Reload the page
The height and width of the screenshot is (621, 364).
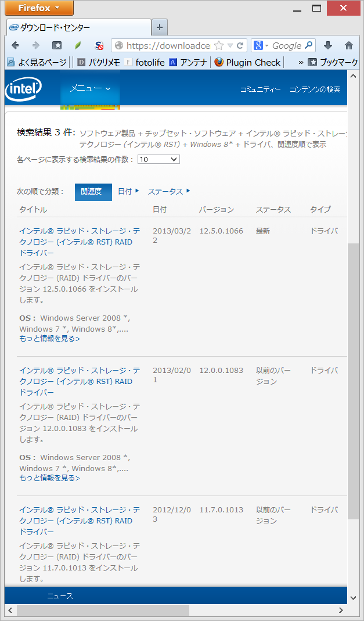click(x=240, y=45)
